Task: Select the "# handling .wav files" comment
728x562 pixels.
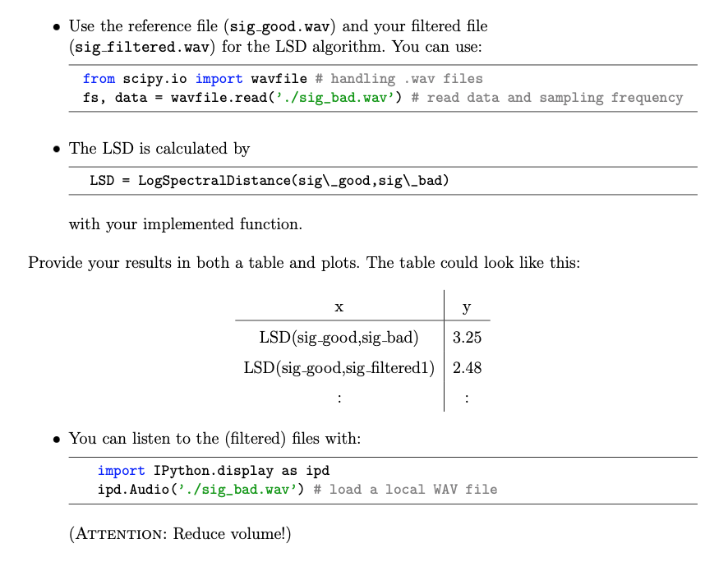Action: pos(397,79)
